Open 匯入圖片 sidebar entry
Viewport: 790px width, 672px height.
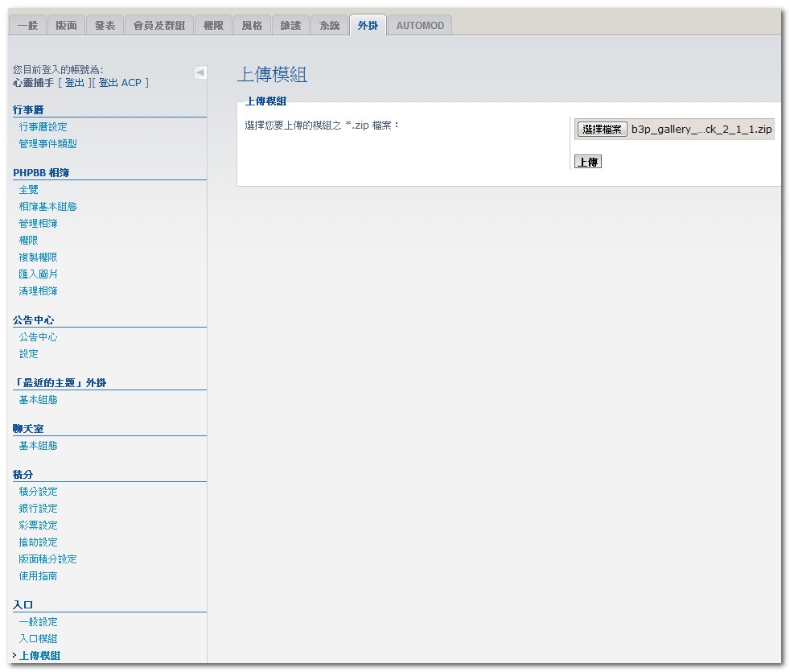(x=39, y=274)
